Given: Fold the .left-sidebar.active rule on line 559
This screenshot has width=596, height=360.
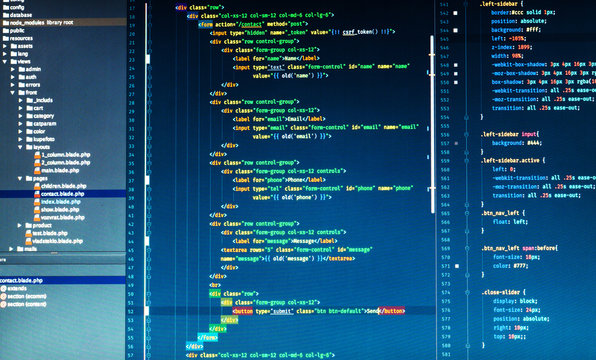Looking at the screenshot, I should [x=466, y=161].
